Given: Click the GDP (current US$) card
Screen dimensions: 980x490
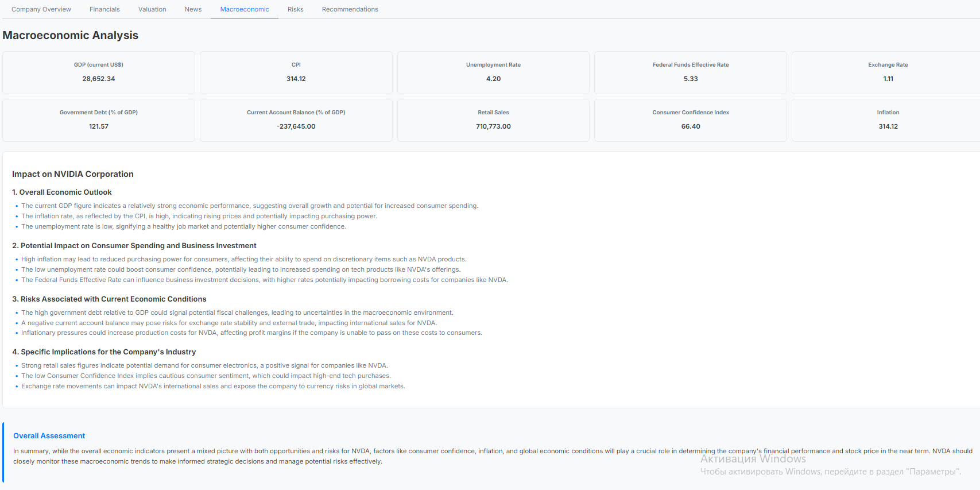Looking at the screenshot, I should coord(99,72).
